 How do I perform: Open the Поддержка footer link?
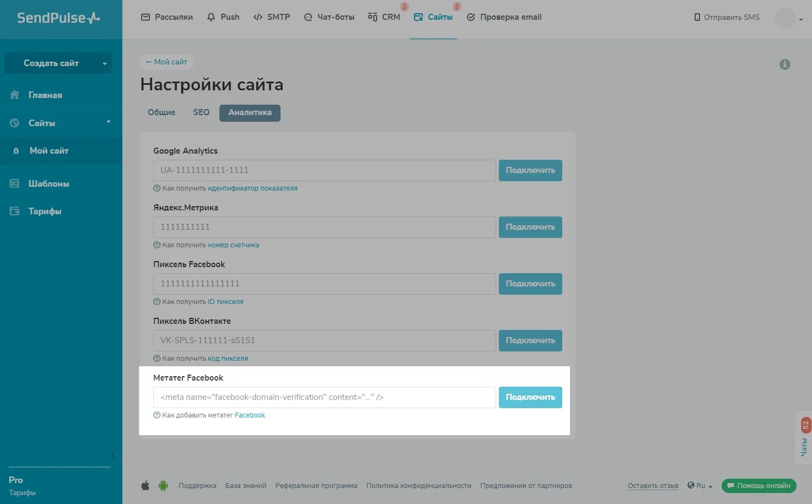197,486
